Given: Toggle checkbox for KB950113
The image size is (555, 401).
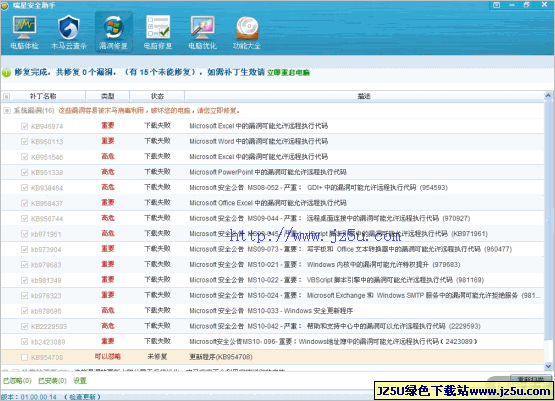Looking at the screenshot, I should coord(24,142).
